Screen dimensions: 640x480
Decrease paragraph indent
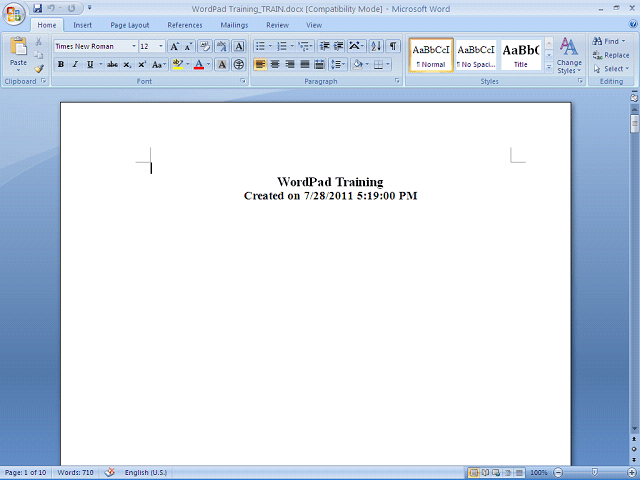[324, 46]
